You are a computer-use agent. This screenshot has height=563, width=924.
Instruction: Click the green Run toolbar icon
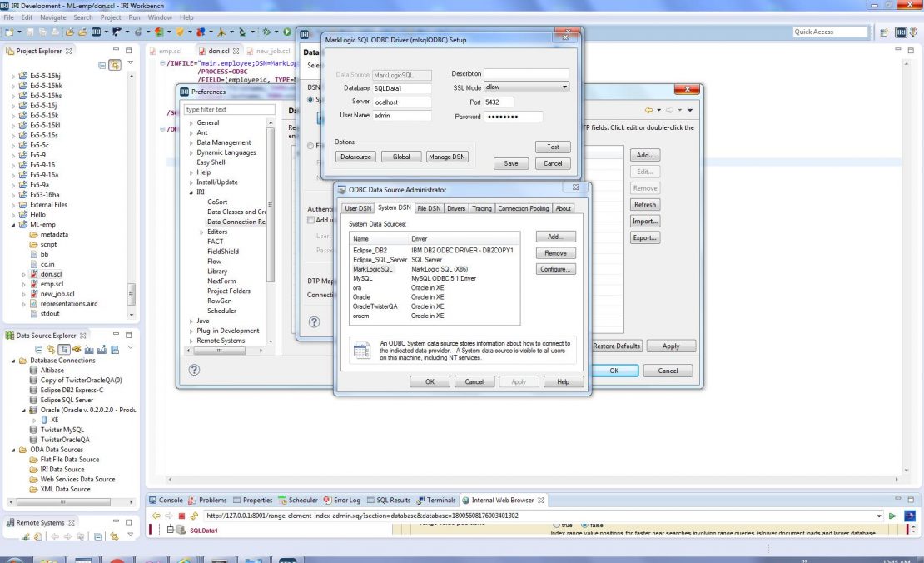(287, 32)
